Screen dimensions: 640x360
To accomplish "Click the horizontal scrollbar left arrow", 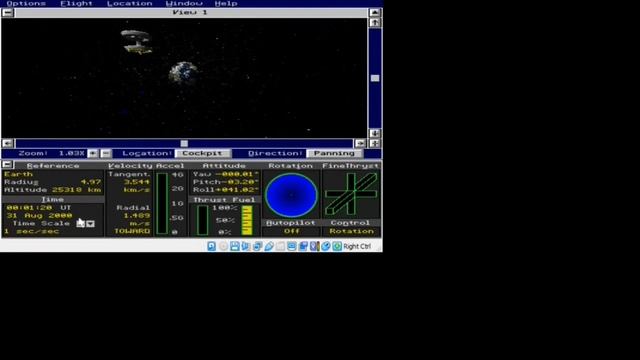I will [x=7, y=143].
